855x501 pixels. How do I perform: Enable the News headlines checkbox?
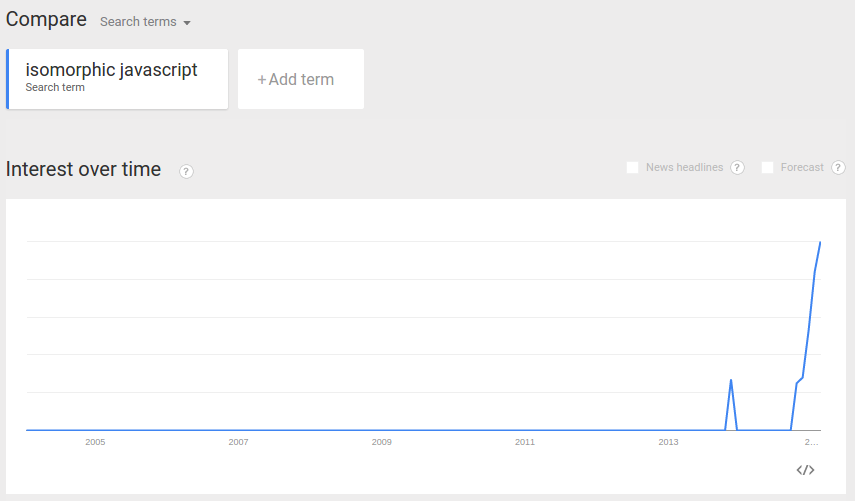633,167
